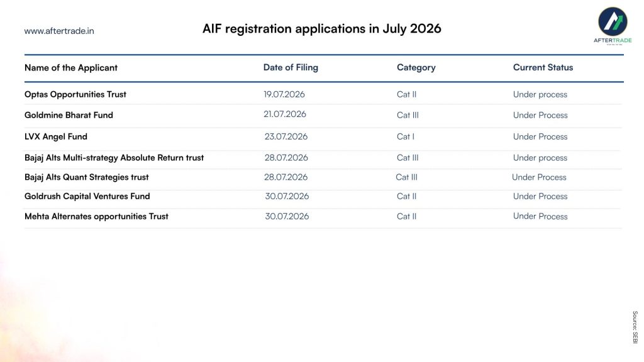Click the 19.07.2026 filing date

click(284, 94)
